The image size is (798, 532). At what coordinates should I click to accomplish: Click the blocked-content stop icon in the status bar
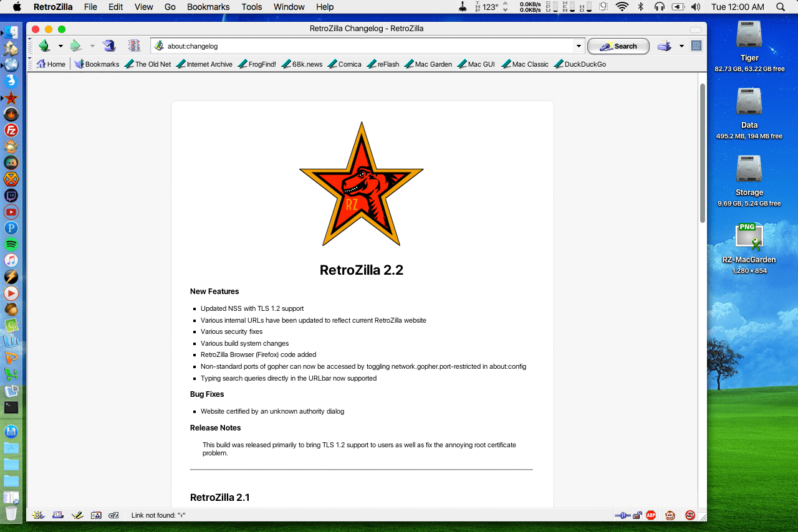click(x=690, y=515)
